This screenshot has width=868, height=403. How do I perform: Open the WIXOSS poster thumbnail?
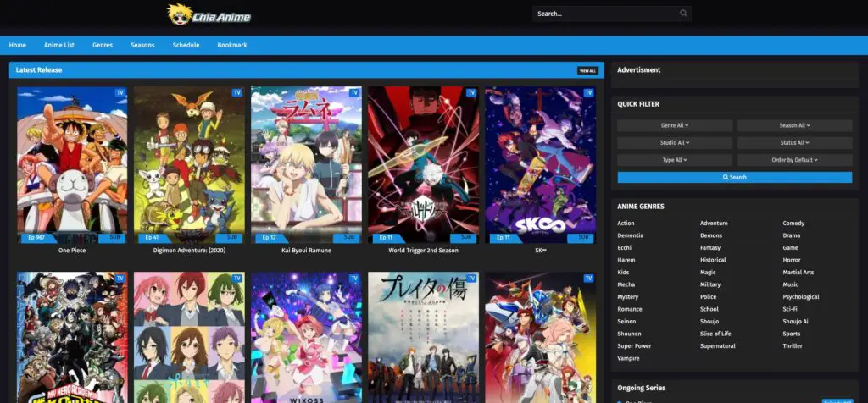pyautogui.click(x=306, y=337)
